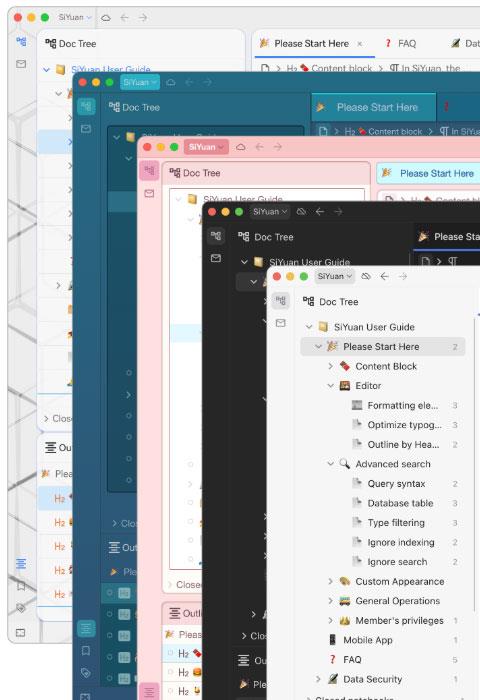
Task: Open the SiYuan dropdown in the pink window
Action: (x=206, y=147)
